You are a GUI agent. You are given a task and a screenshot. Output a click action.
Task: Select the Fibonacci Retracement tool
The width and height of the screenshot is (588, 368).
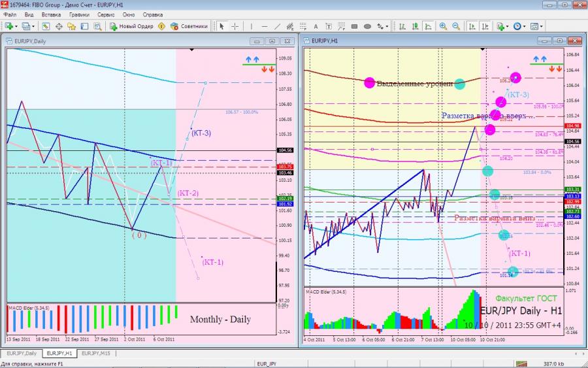(303, 26)
